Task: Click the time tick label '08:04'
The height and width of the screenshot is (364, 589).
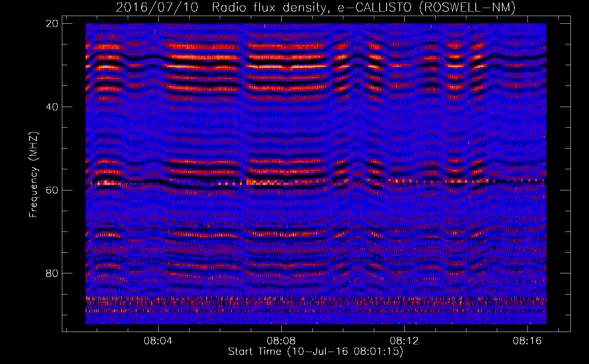Action: coord(158,341)
